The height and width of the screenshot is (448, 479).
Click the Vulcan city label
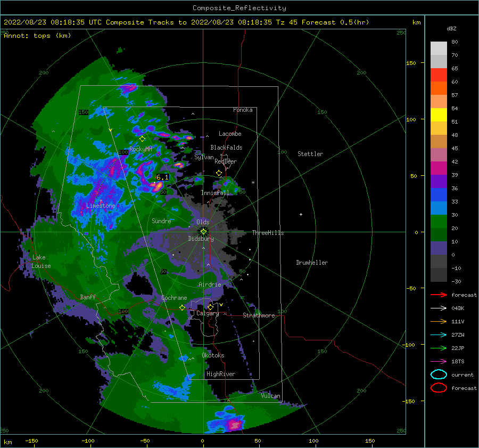271,396
